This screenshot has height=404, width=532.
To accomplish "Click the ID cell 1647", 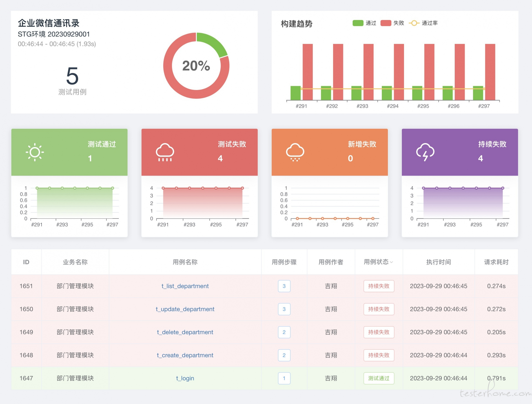I will pyautogui.click(x=26, y=378).
